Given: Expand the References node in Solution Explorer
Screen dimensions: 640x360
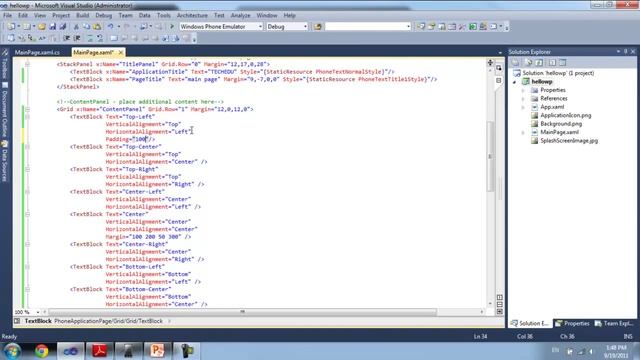Looking at the screenshot, I should (x=524, y=99).
